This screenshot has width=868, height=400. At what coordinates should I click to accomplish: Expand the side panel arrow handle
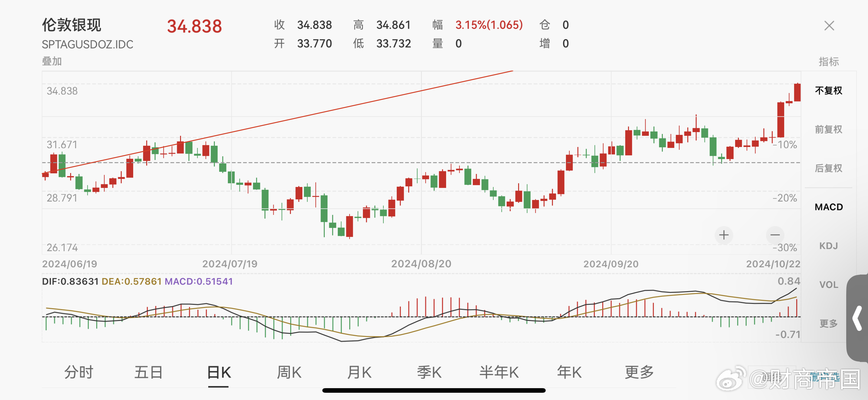coord(857,318)
